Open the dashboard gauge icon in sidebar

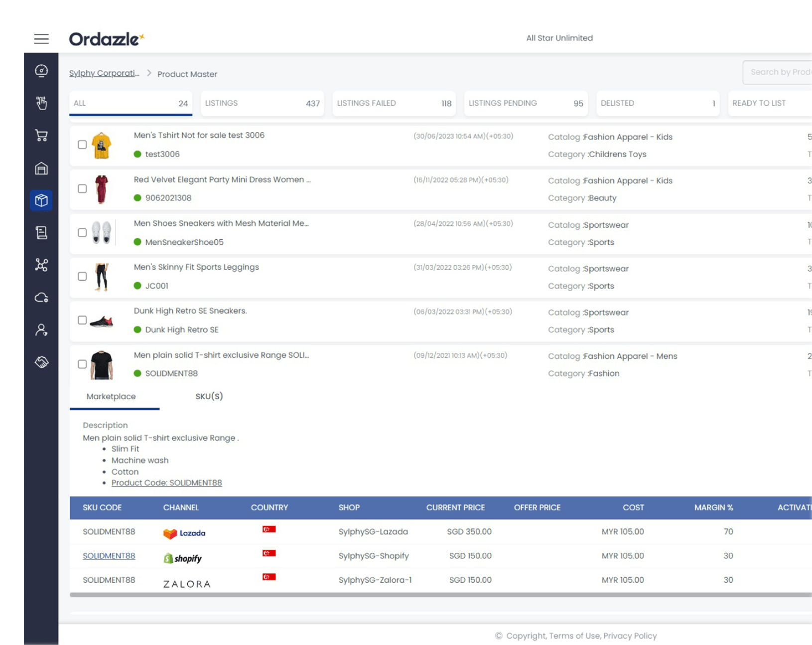[41, 71]
